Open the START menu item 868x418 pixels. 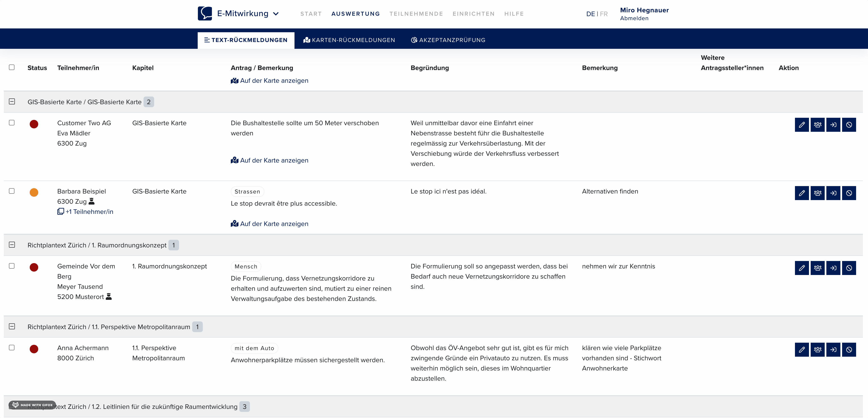(x=311, y=14)
